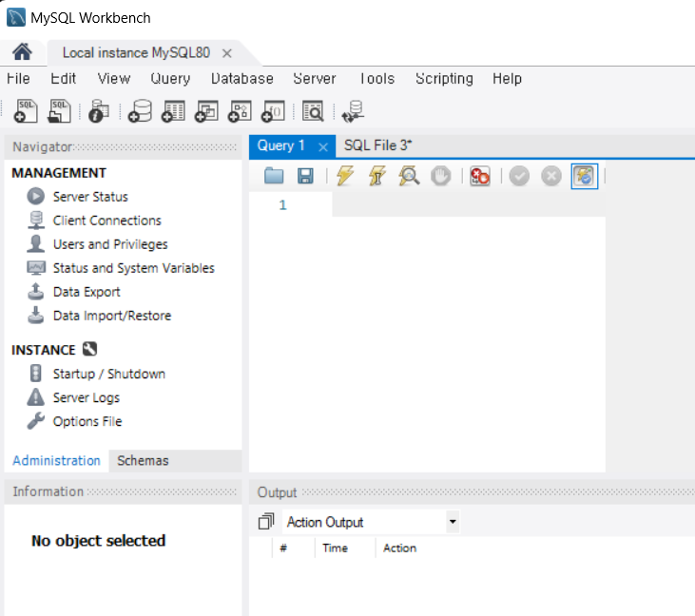
Task: Open the instance wrench icon beside INSTANCE
Action: point(90,349)
